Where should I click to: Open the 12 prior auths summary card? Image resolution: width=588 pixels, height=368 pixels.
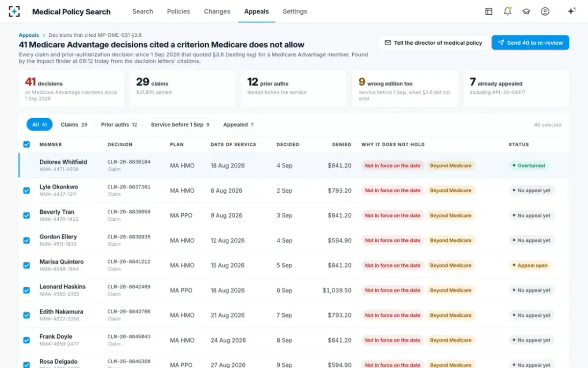[294, 88]
